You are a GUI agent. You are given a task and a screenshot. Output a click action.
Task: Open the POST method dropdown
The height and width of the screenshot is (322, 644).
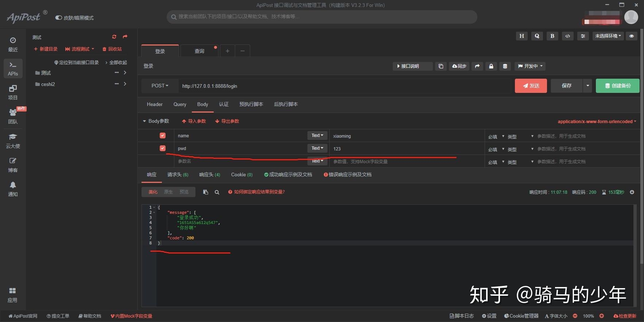pos(160,86)
